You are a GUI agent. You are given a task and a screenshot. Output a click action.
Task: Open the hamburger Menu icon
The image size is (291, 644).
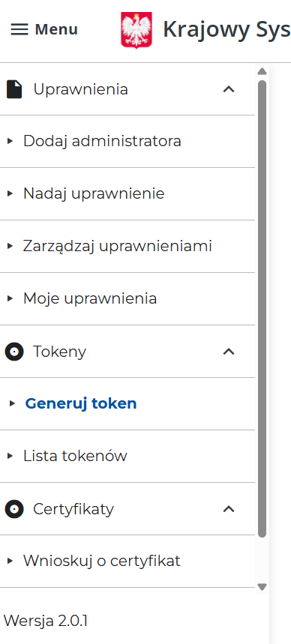tap(19, 29)
